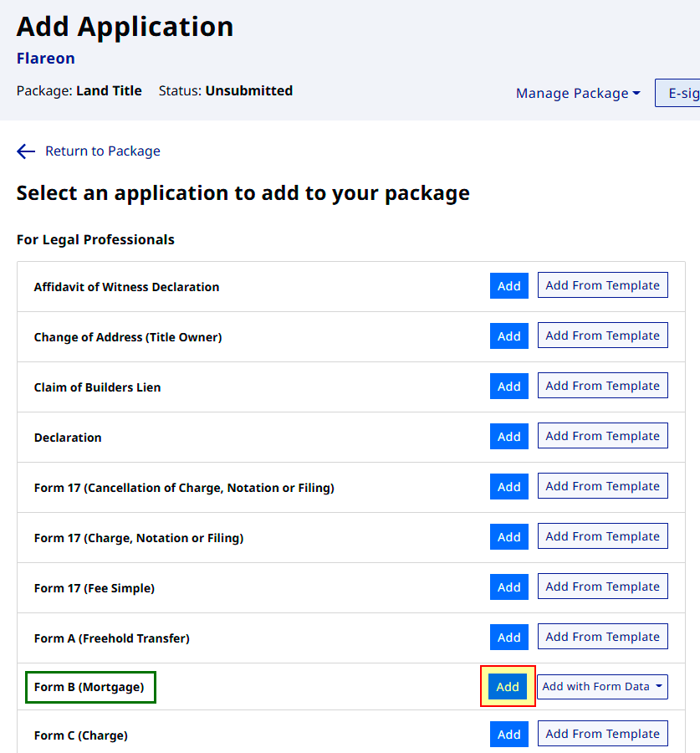Add Claim of Builders Lien from template
Viewport: 700px width, 753px height.
(x=602, y=386)
